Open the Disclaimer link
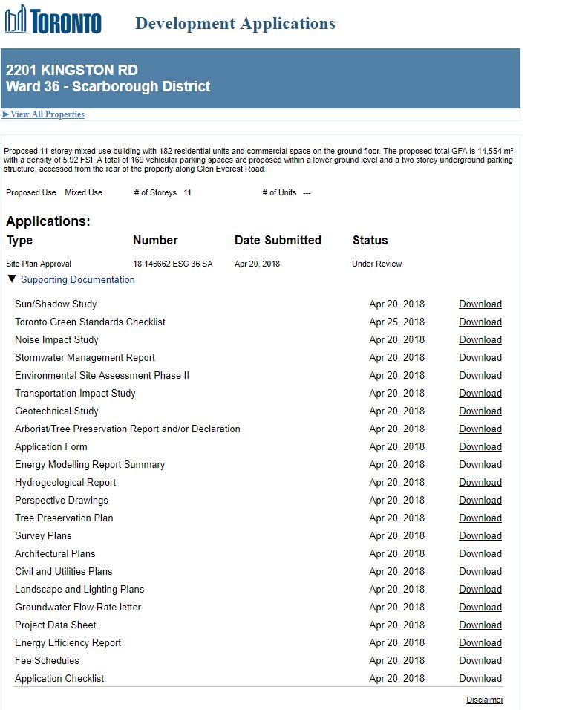Screen dimensions: 588x710 pyautogui.click(x=484, y=700)
